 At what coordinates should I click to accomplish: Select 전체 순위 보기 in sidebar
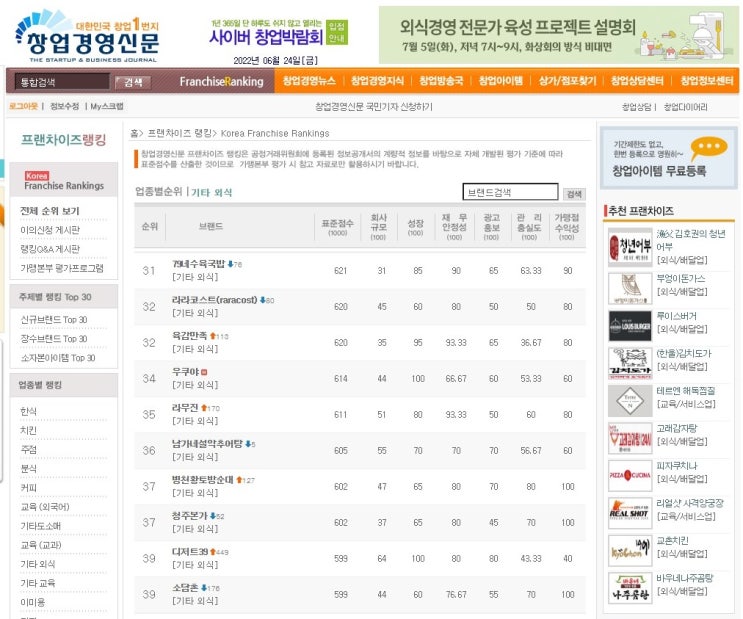pos(49,211)
